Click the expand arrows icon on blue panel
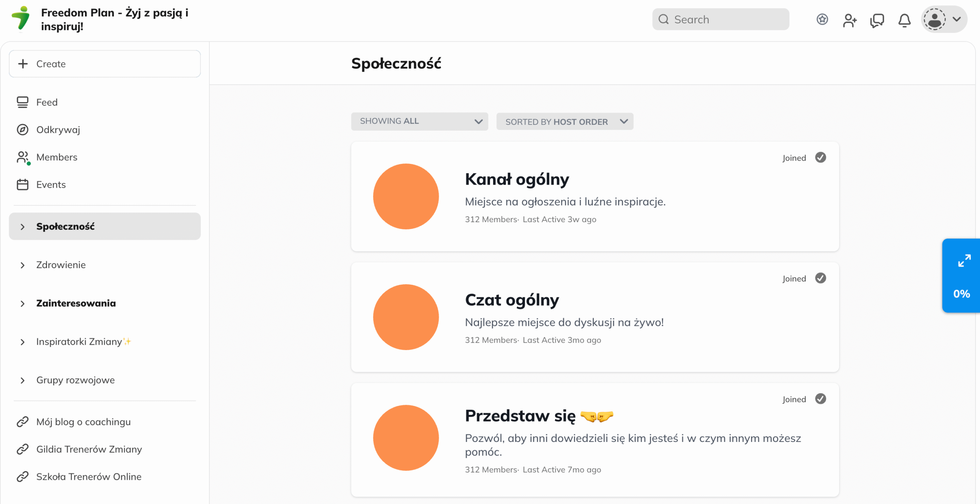The height and width of the screenshot is (504, 980). tap(964, 261)
